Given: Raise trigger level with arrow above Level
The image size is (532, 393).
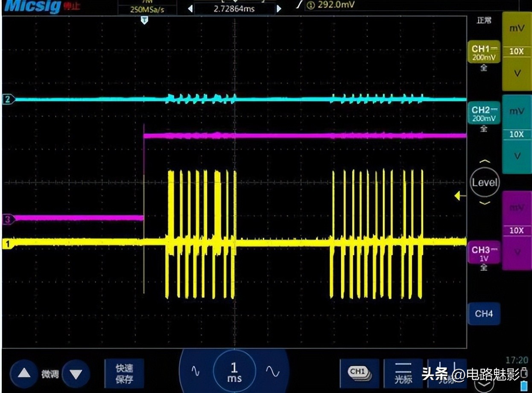Looking at the screenshot, I should [485, 162].
